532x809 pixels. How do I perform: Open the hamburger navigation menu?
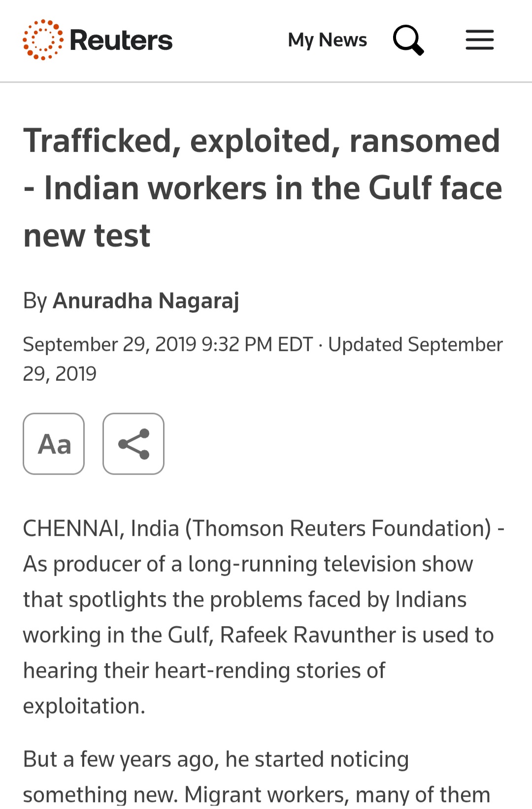point(480,40)
